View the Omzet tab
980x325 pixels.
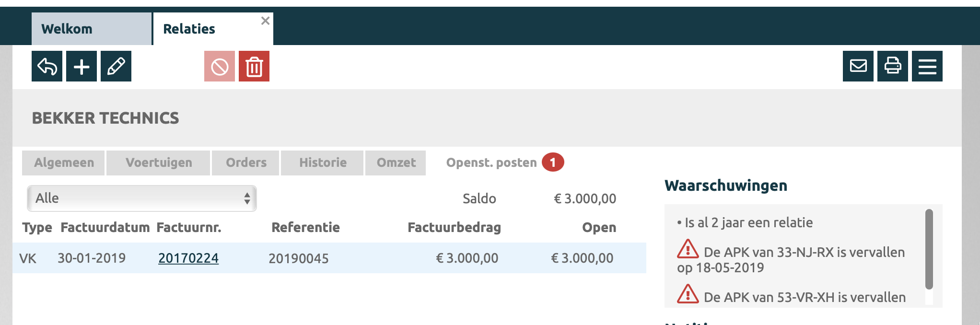click(396, 162)
